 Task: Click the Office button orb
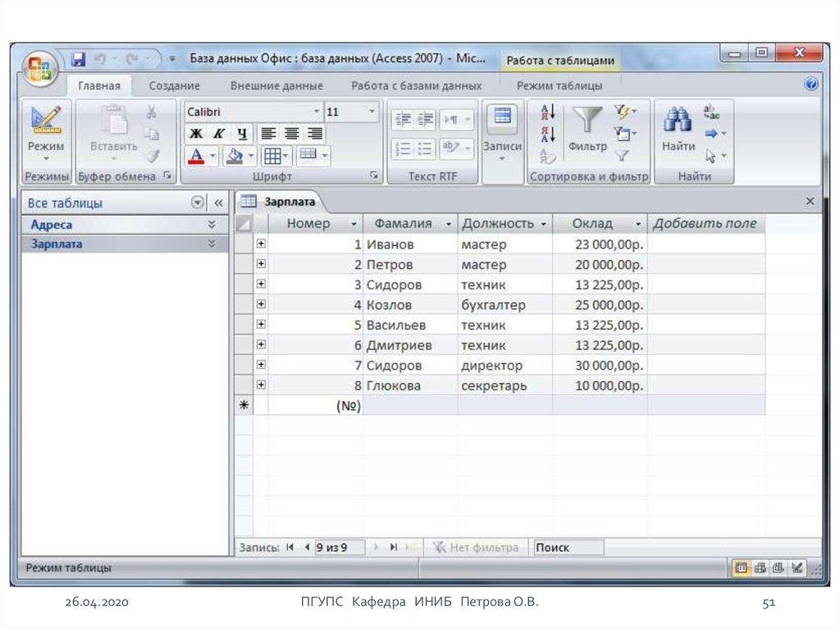pyautogui.click(x=39, y=68)
